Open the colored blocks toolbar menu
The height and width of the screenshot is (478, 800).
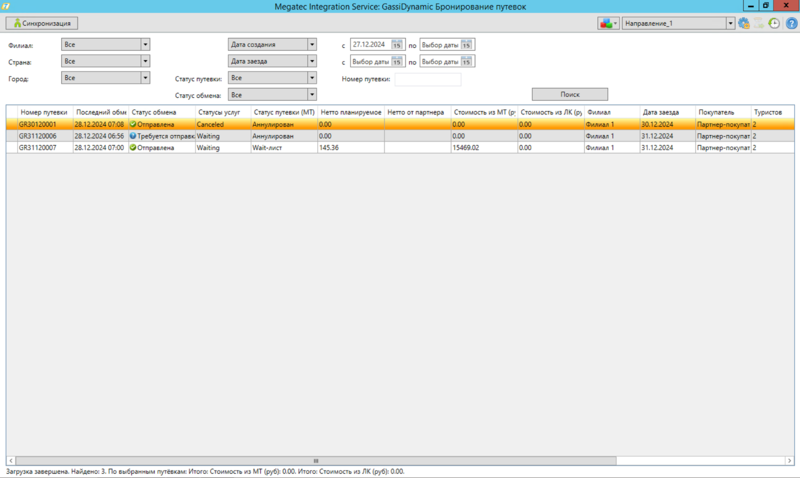coord(607,23)
